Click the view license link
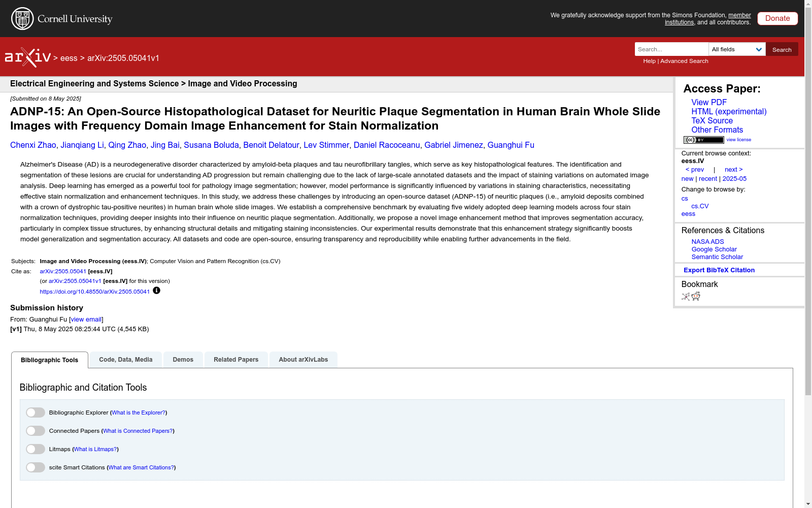The height and width of the screenshot is (508, 812). point(739,140)
